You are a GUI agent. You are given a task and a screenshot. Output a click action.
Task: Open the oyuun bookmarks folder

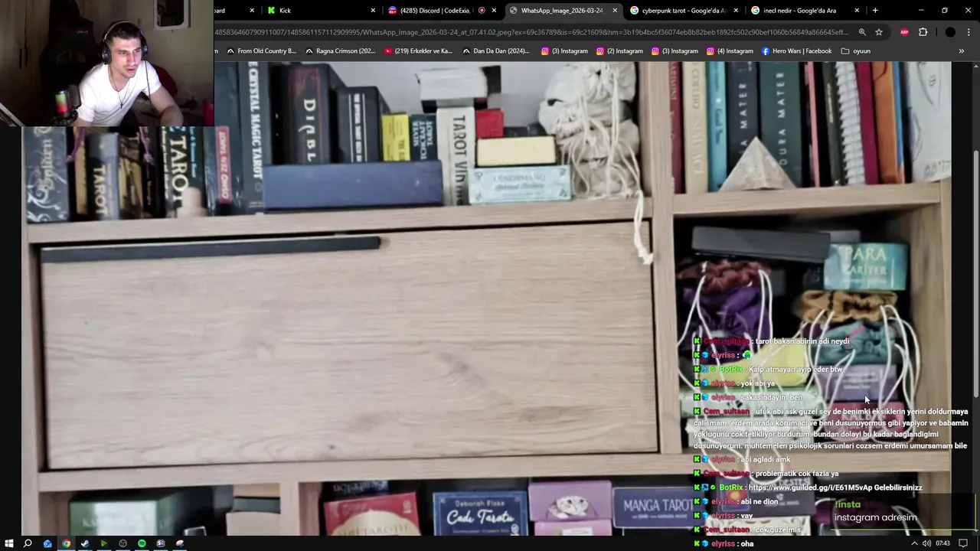coord(856,51)
